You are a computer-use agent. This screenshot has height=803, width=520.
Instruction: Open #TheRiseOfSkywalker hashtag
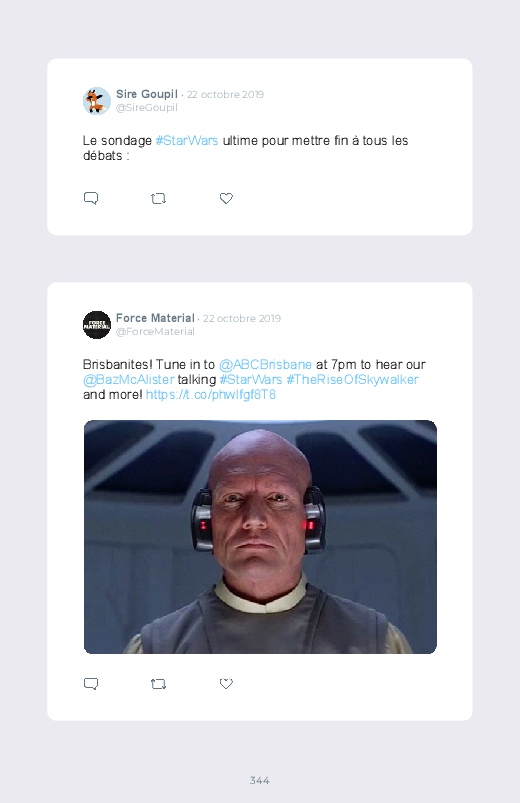[352, 379]
